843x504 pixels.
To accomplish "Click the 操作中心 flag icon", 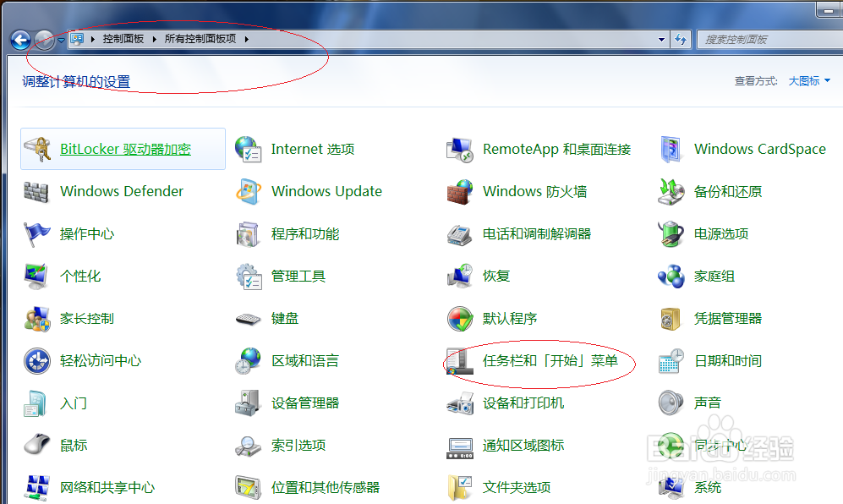I will 36,234.
